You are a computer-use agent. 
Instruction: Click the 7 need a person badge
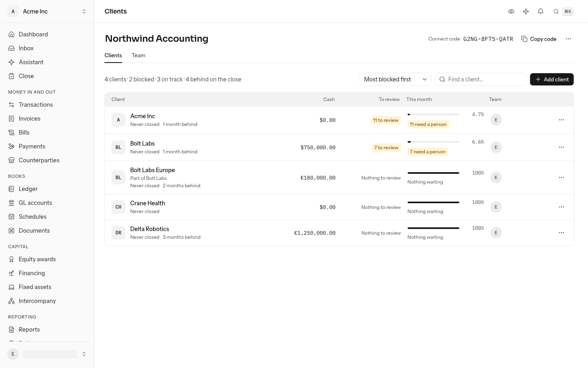[428, 152]
